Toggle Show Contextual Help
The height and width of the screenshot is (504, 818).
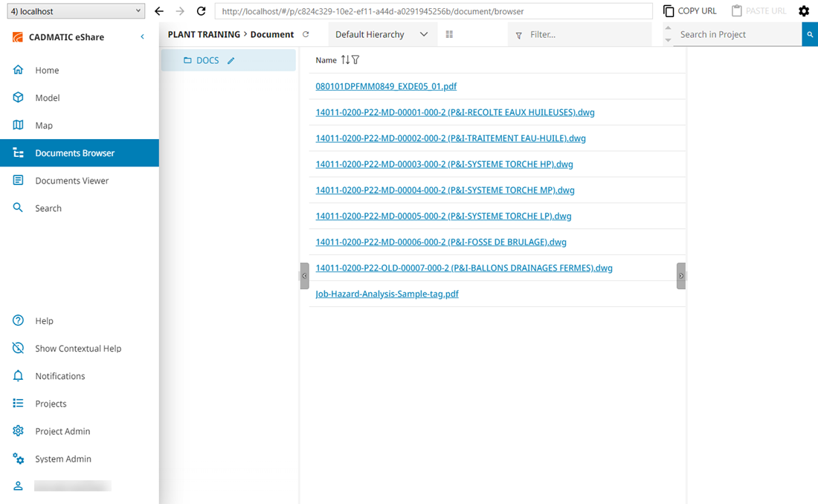tap(80, 348)
